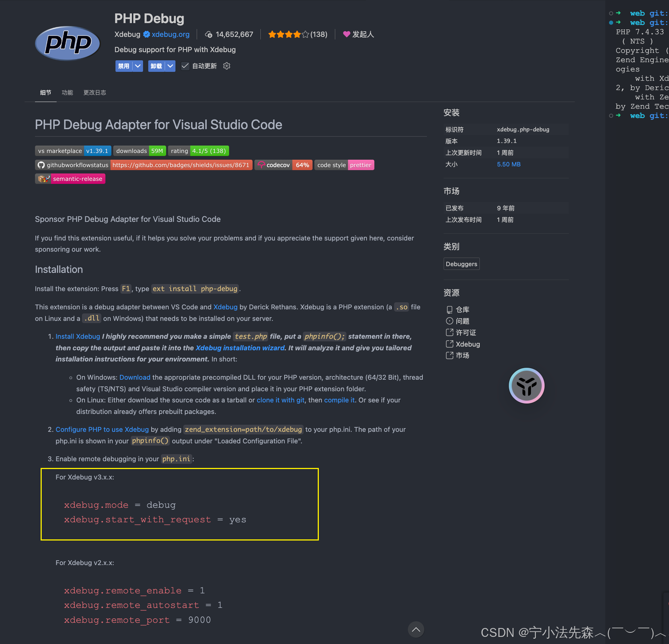Click the 卸载 uninstall button
669x644 pixels.
156,66
